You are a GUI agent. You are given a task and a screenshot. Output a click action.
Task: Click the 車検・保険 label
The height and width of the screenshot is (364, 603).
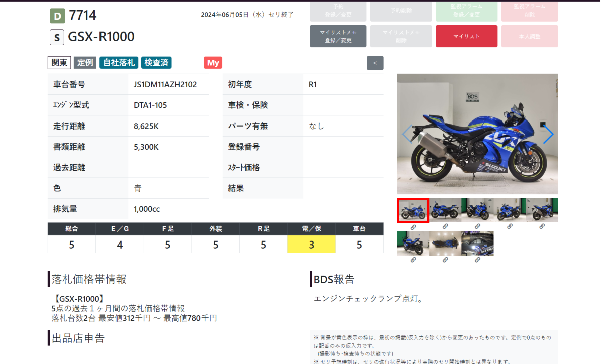(x=248, y=105)
